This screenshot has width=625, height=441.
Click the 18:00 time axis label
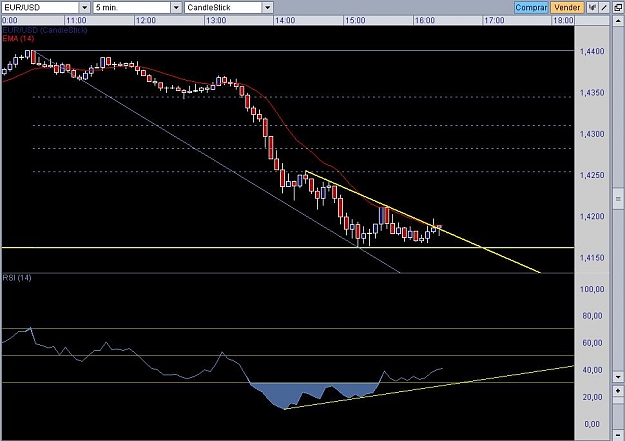point(563,20)
